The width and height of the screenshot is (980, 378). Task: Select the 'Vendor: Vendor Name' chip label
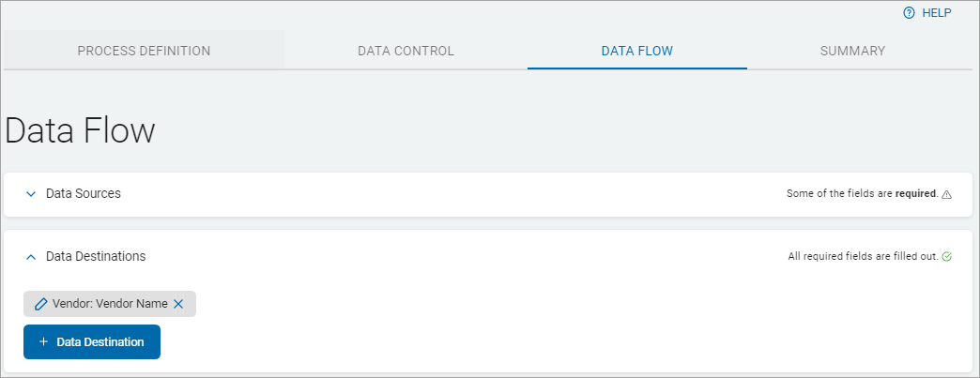pyautogui.click(x=110, y=304)
